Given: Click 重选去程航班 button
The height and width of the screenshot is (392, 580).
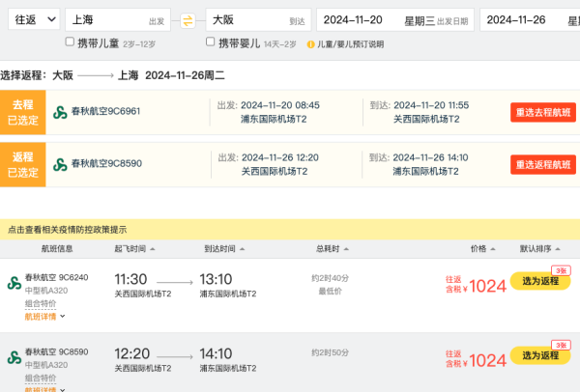Looking at the screenshot, I should coord(543,112).
